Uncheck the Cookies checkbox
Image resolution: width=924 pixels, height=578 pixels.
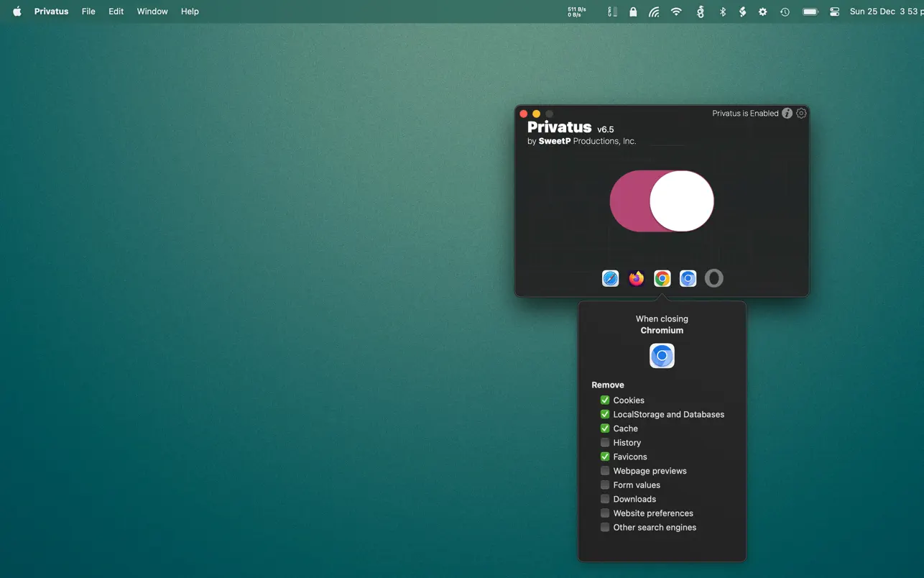coord(605,400)
